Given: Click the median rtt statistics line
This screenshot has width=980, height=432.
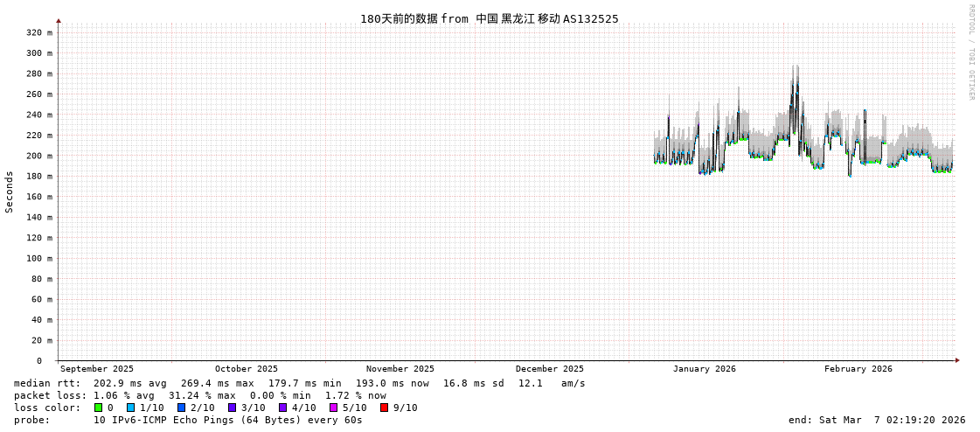Looking at the screenshot, I should 299,383.
